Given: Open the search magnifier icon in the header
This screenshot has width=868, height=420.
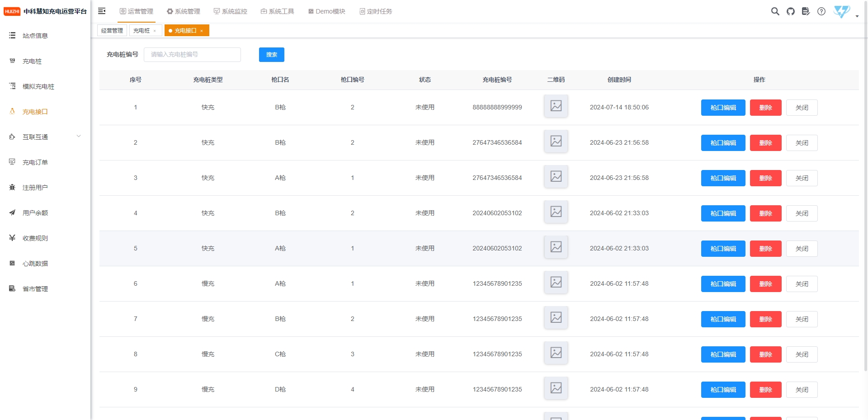Looking at the screenshot, I should (775, 11).
